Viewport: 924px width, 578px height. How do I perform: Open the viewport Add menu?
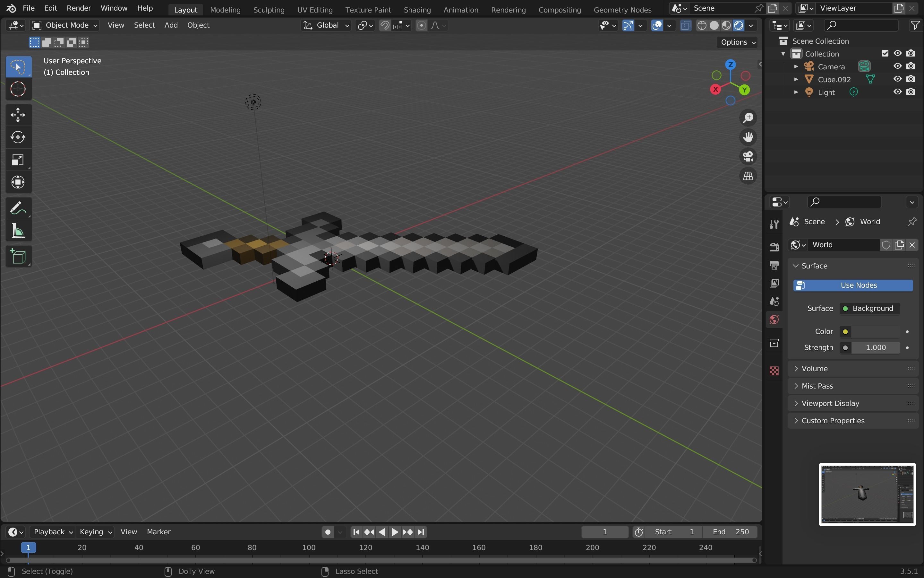[171, 25]
